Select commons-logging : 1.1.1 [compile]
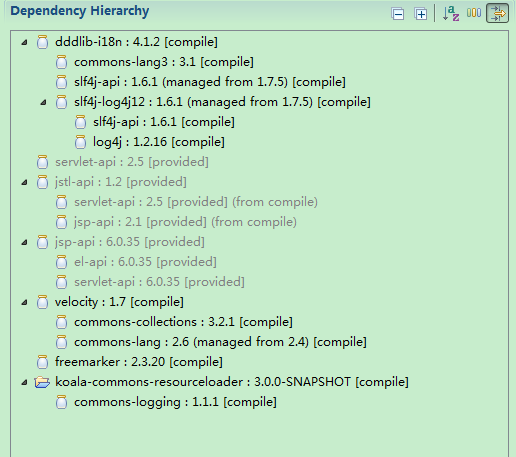 coord(175,402)
